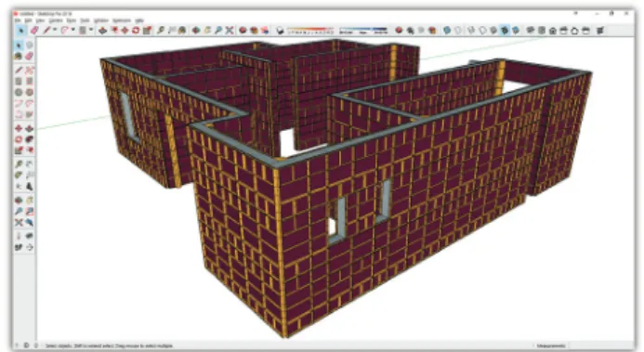The width and height of the screenshot is (644, 352).
Task: Adjust the shadow date slider
Action: 311,30
